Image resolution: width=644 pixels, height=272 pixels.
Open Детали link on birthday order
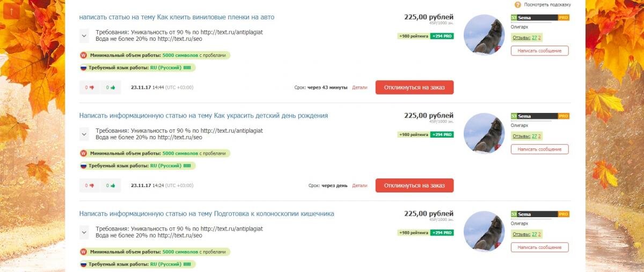pos(360,185)
